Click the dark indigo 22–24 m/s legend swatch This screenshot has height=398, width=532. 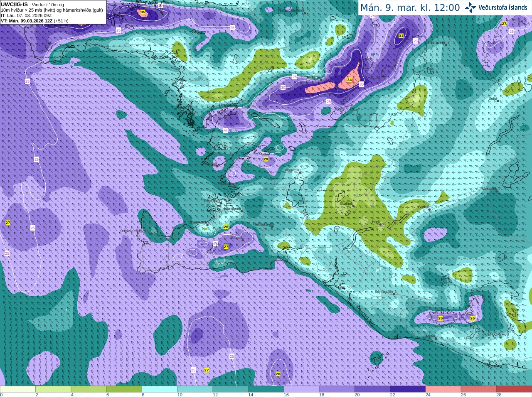coord(408,389)
